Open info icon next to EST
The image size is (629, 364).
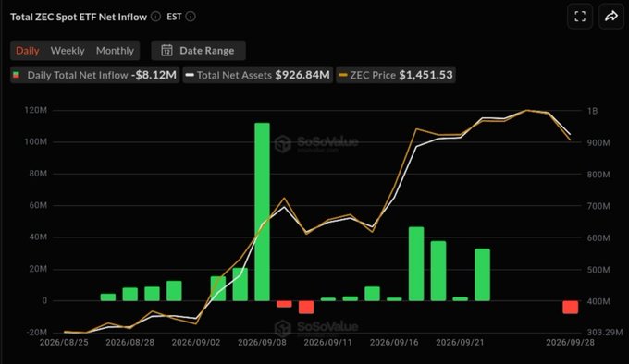click(191, 17)
